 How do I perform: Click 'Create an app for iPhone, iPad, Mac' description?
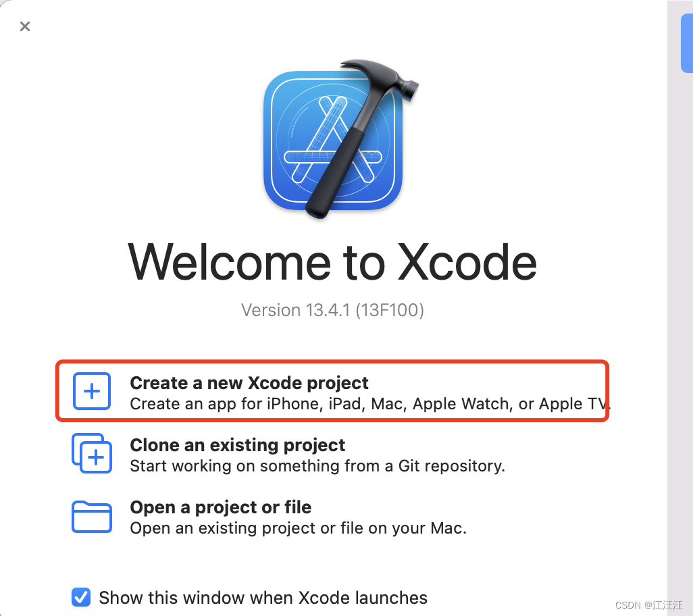pos(370,404)
